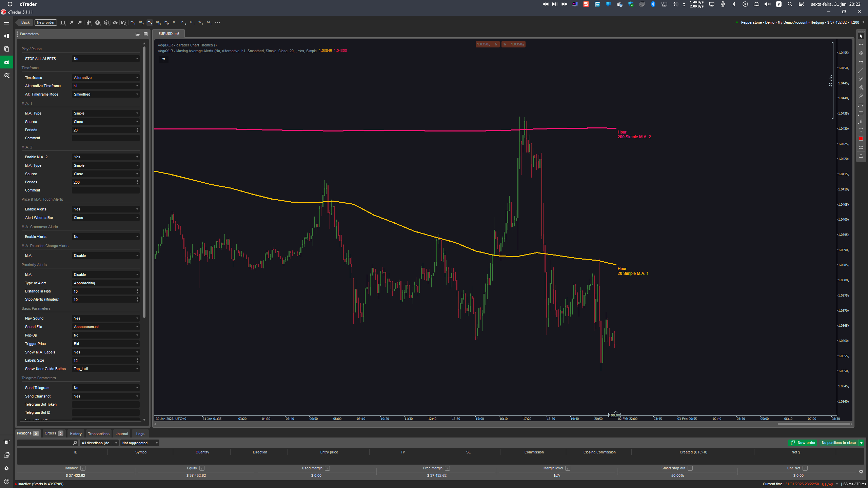Open the STOP ALL ALERTS dropdown
Viewport: 868px width, 488px height.
tap(105, 59)
